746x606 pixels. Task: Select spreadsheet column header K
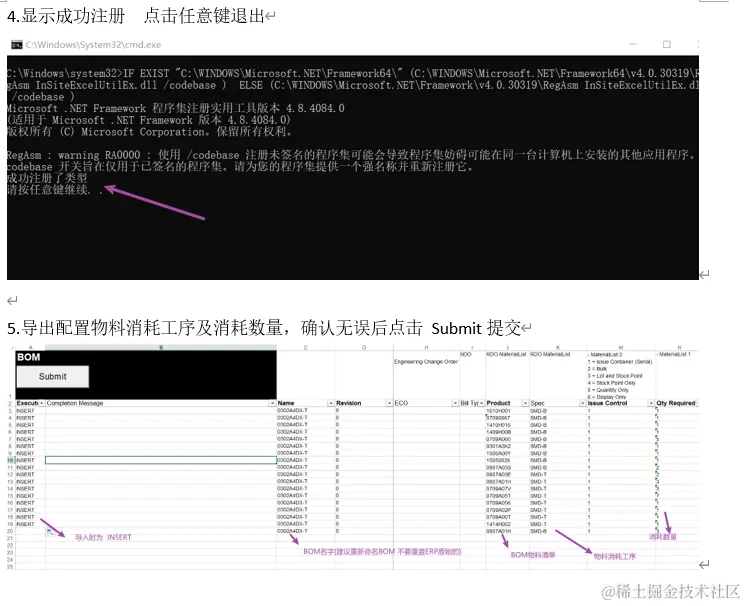558,347
